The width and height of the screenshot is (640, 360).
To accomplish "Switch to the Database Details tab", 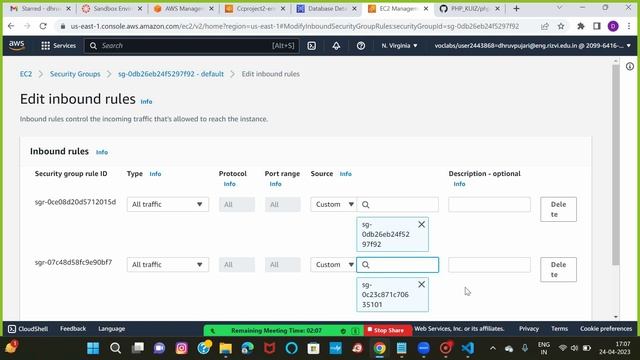I will [326, 9].
